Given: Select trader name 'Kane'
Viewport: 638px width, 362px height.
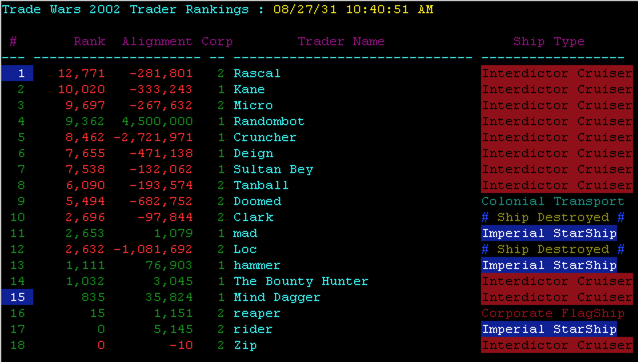Looking at the screenshot, I should pyautogui.click(x=249, y=89).
